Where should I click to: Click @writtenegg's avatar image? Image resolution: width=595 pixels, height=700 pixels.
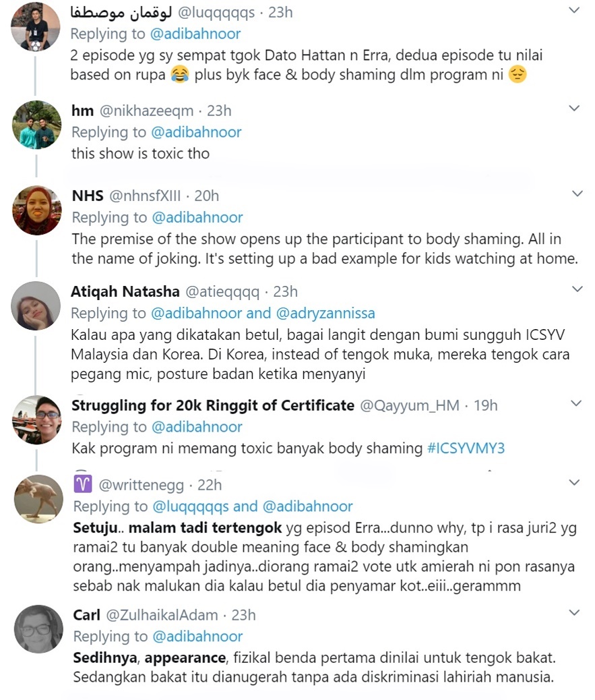(39, 498)
